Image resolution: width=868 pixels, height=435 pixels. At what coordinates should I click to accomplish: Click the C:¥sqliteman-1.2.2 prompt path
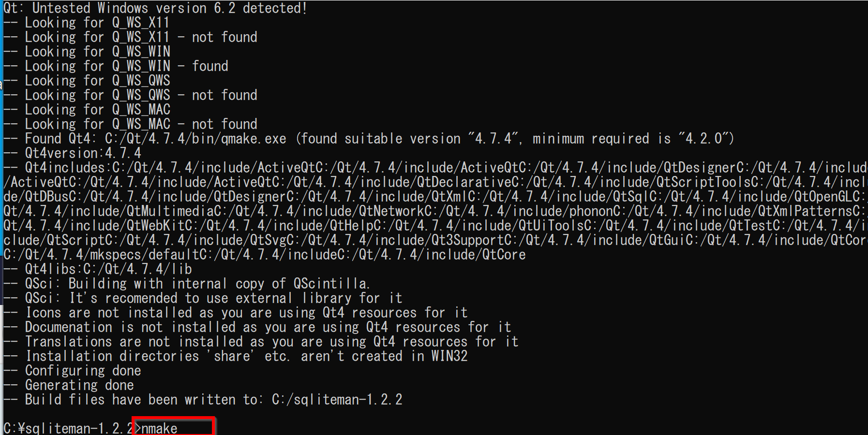68,429
